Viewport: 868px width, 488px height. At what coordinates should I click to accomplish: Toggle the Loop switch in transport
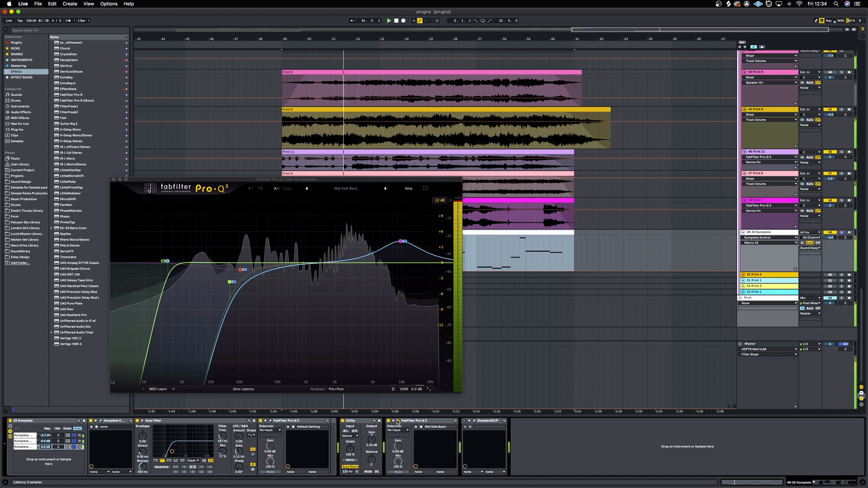pyautogui.click(x=482, y=21)
